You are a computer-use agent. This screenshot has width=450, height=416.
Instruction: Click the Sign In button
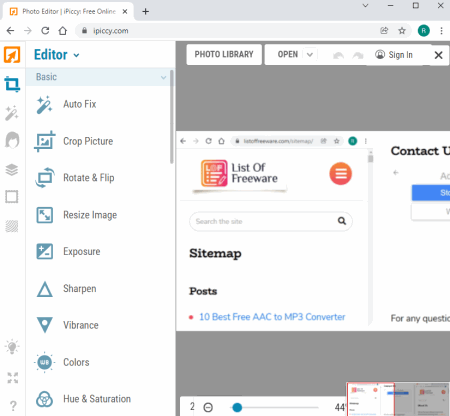tap(394, 55)
